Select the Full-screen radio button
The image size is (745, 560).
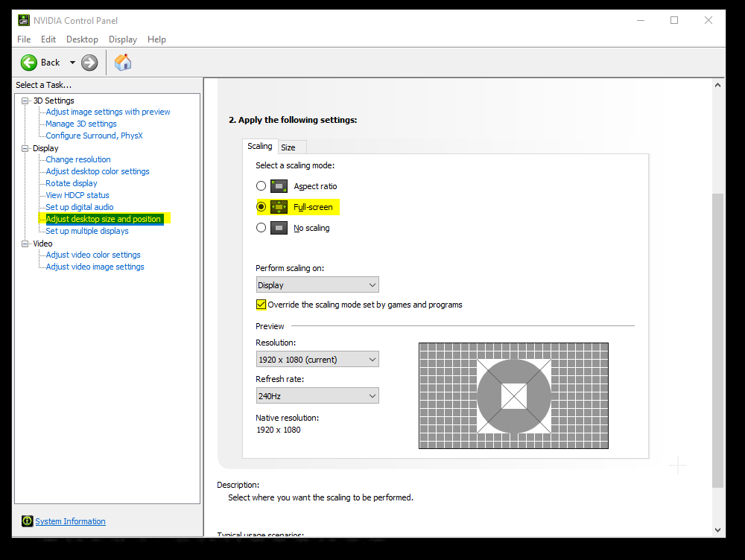pyautogui.click(x=261, y=206)
